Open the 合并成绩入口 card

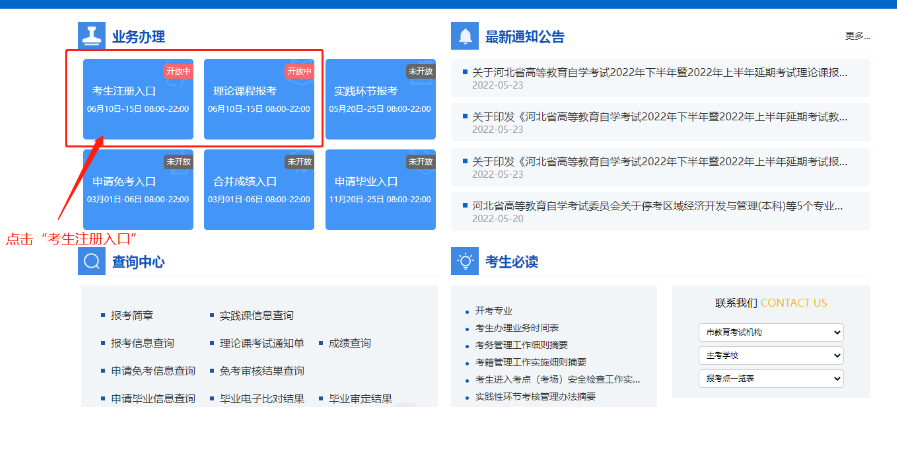[259, 189]
